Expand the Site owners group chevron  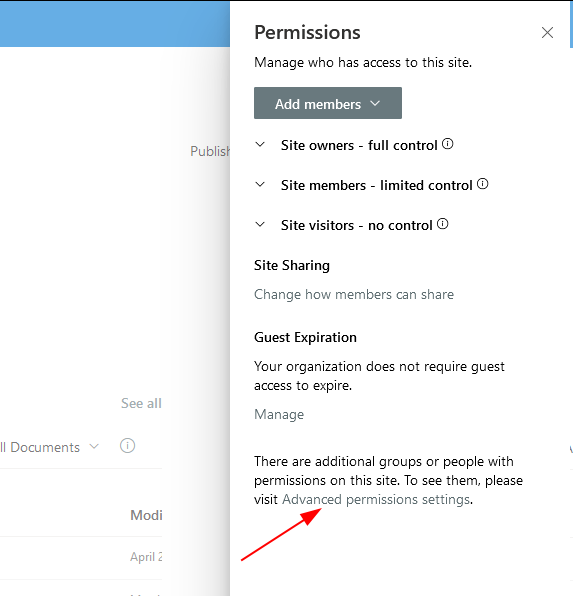(x=260, y=144)
